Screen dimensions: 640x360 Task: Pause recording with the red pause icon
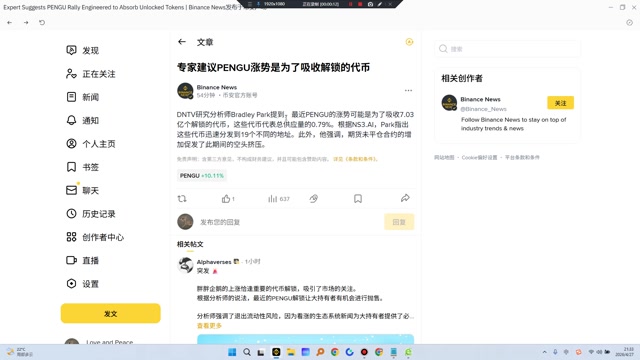pos(350,4)
